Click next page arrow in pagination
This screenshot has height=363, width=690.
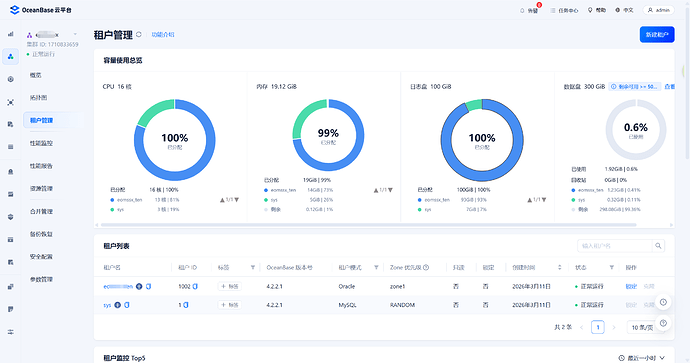614,327
